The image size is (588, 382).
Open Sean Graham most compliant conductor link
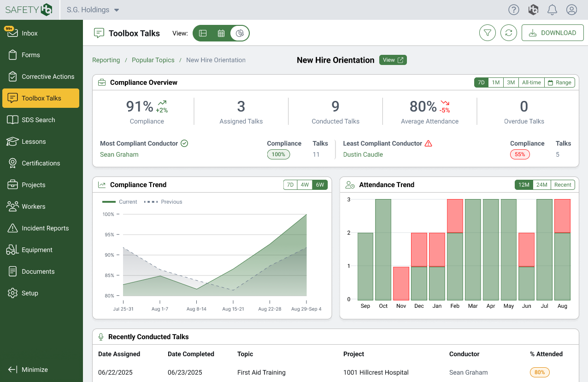click(x=119, y=154)
